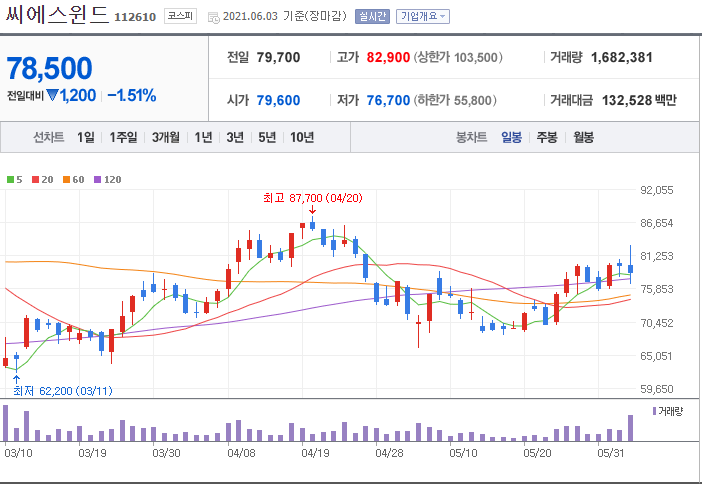The width and height of the screenshot is (702, 484).
Task: Click the 70,452 price axis label
Action: 657,323
